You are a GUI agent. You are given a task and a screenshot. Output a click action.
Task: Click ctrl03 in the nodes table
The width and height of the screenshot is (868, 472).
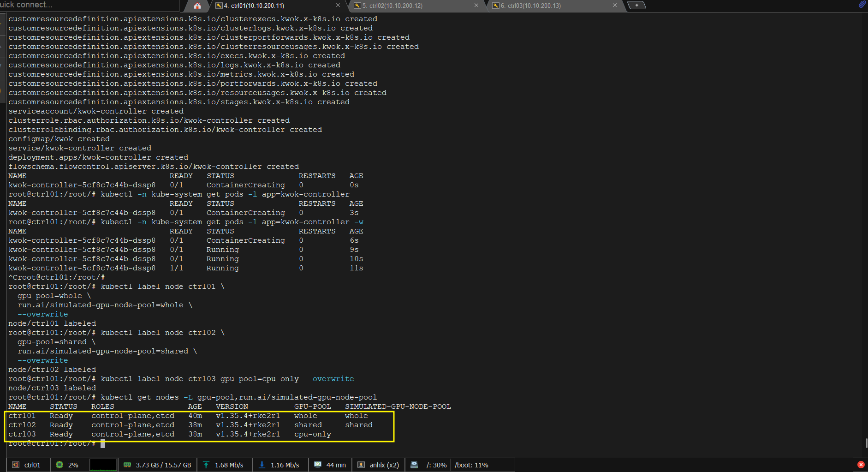22,434
